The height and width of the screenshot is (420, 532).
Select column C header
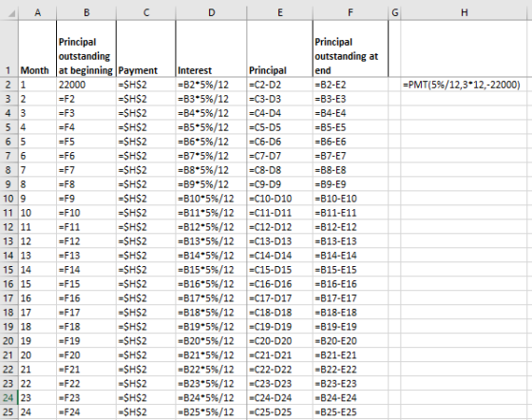[146, 13]
